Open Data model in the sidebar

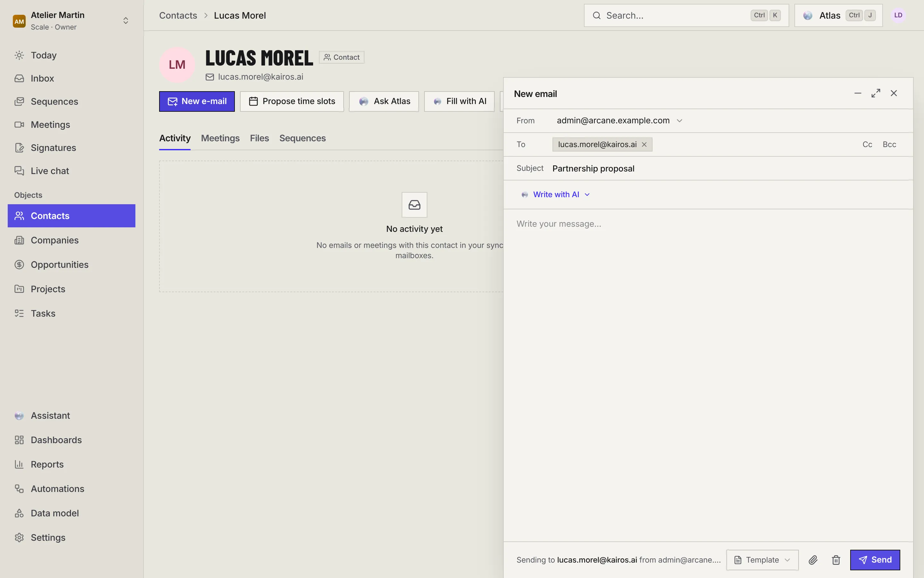pos(72,513)
